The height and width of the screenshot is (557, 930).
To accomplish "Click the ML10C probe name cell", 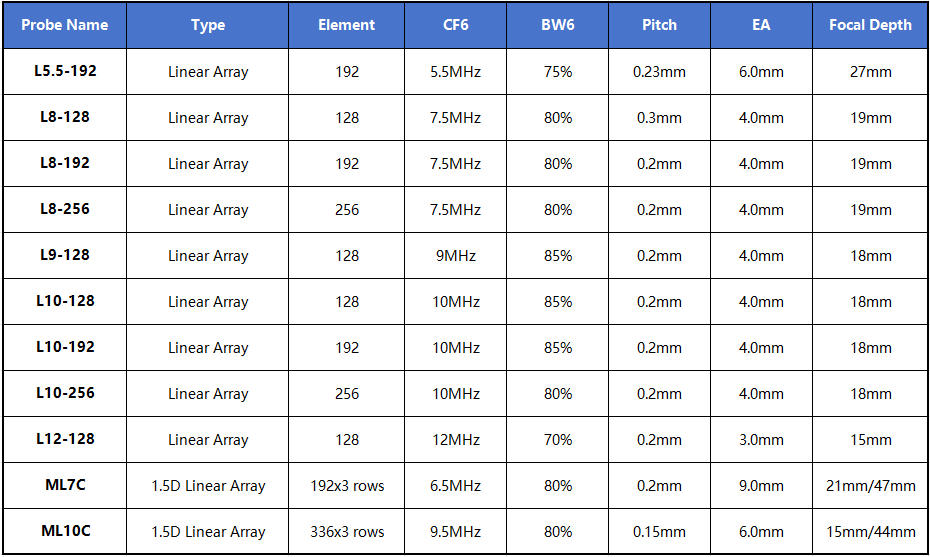I will pos(64,531).
